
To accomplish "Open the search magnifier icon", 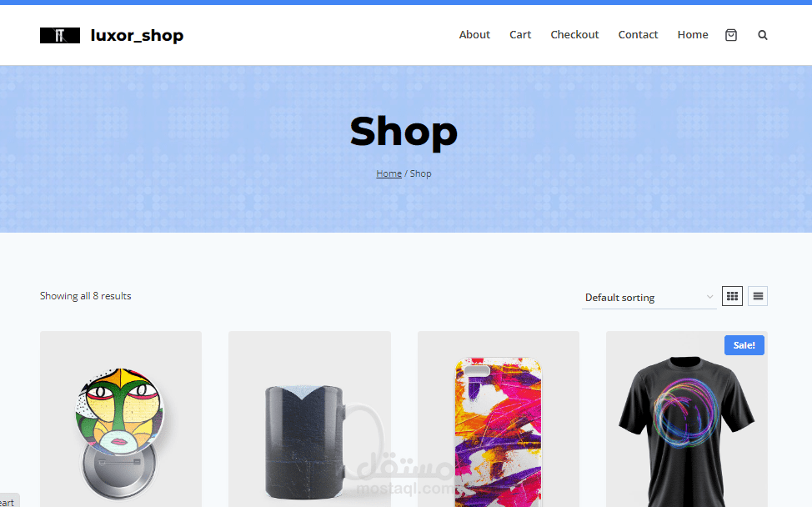I will (762, 35).
